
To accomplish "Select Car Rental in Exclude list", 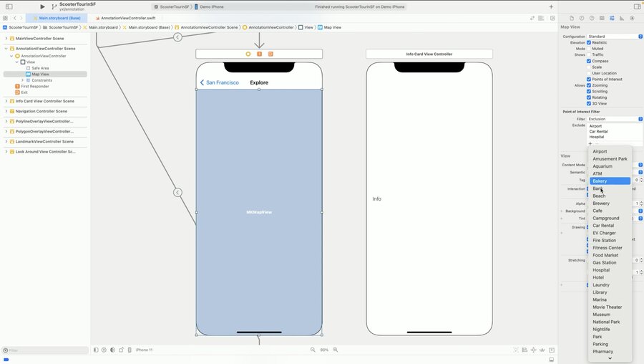I will 598,131.
